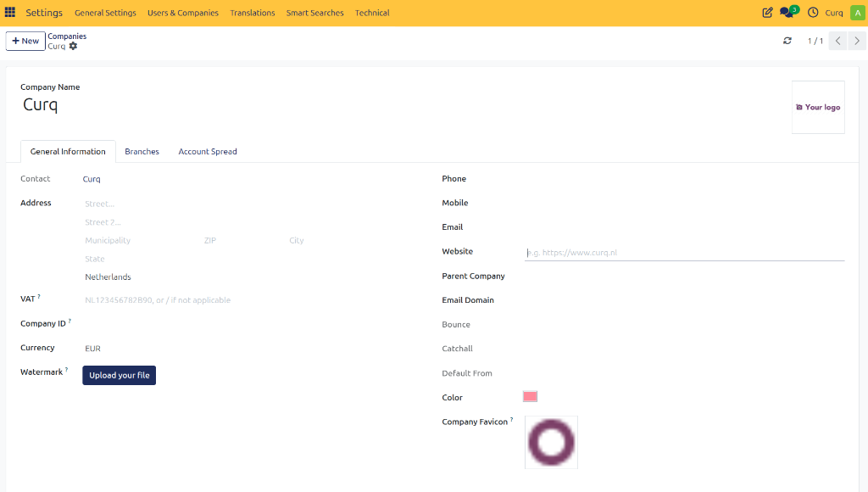Open the company Color swatch picker
Screen dimensions: 868x492
tap(530, 397)
